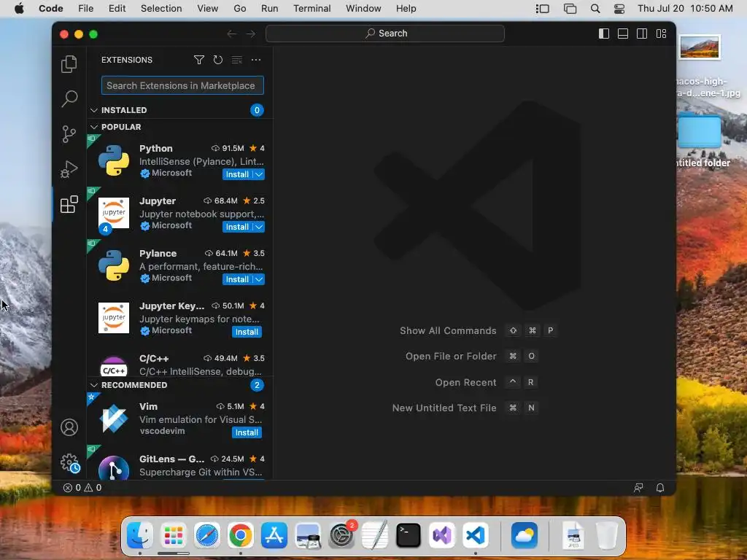Click the installed count badge 0

[257, 110]
